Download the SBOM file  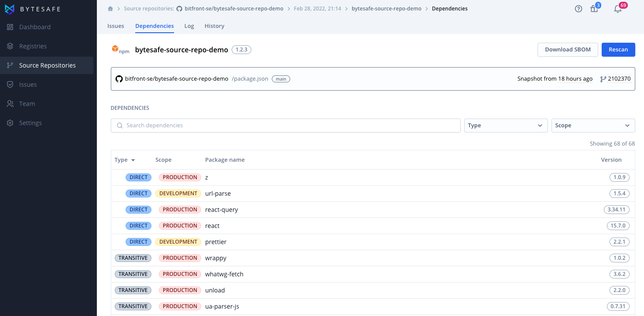[x=568, y=49]
